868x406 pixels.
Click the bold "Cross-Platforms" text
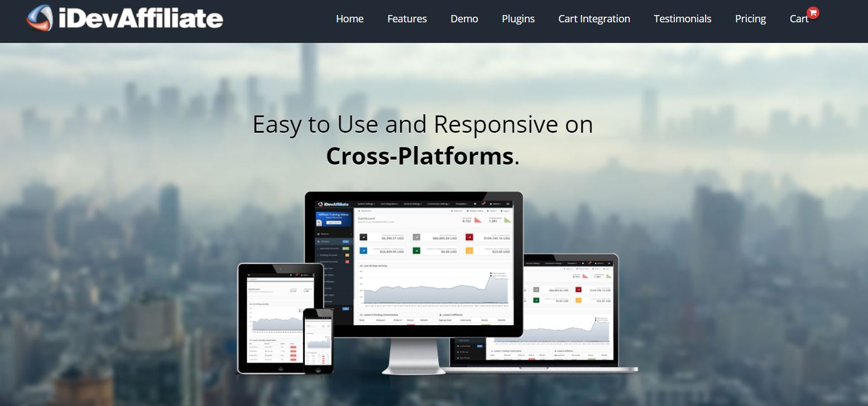click(x=419, y=156)
